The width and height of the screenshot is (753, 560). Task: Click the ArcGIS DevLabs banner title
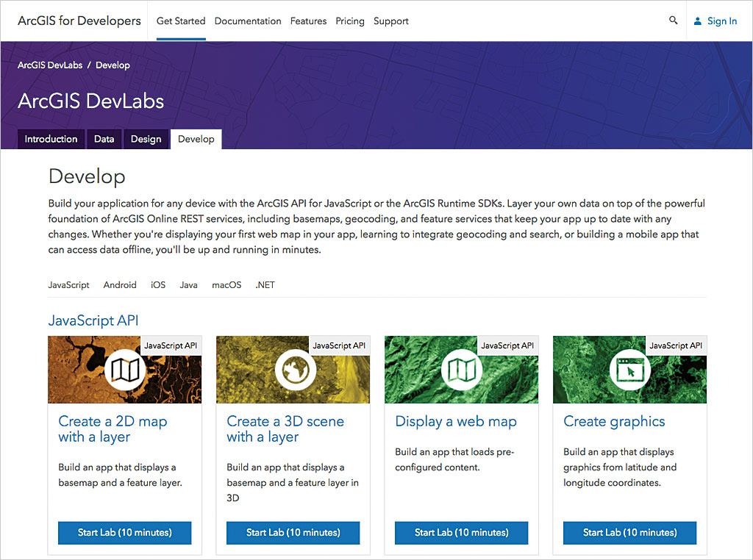pos(90,101)
